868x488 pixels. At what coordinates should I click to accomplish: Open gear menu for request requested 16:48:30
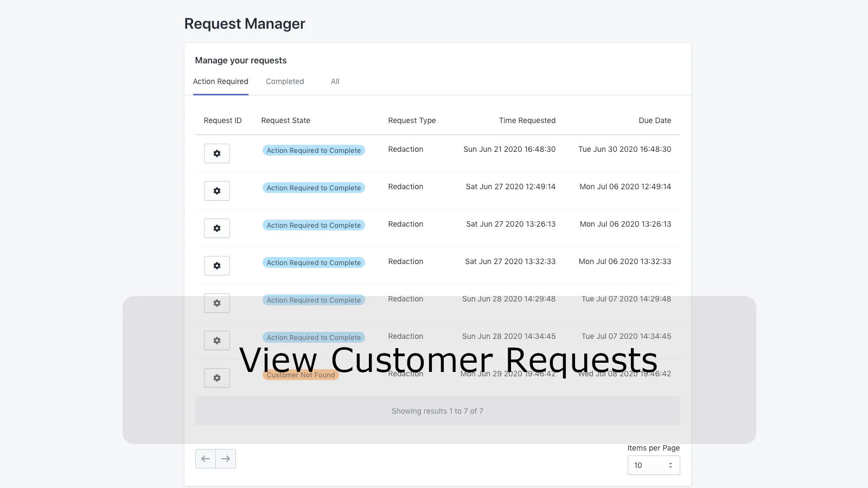coord(217,153)
